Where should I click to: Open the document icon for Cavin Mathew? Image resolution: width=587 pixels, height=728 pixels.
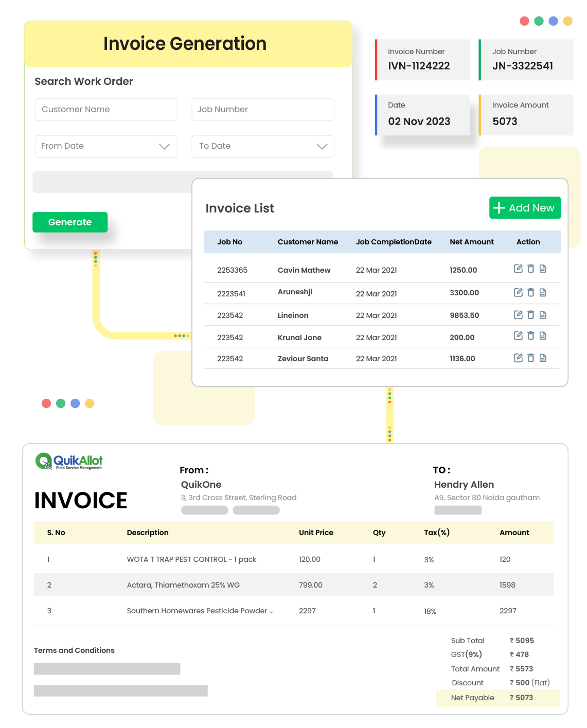[x=543, y=269]
